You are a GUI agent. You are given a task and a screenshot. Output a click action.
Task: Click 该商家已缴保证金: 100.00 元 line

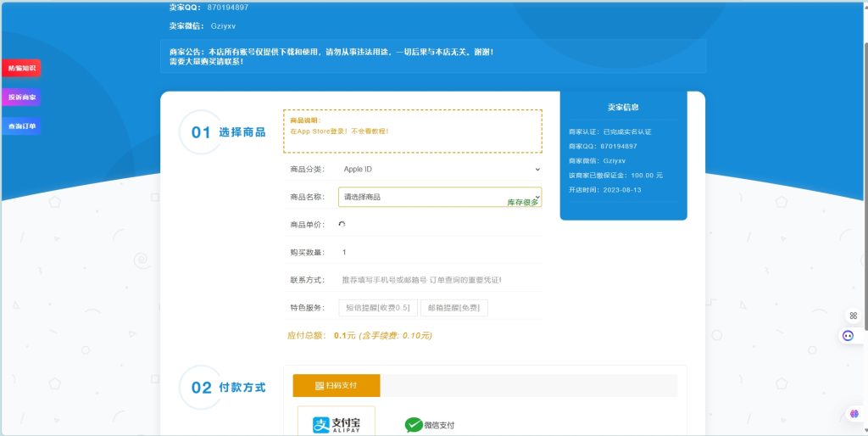(615, 175)
